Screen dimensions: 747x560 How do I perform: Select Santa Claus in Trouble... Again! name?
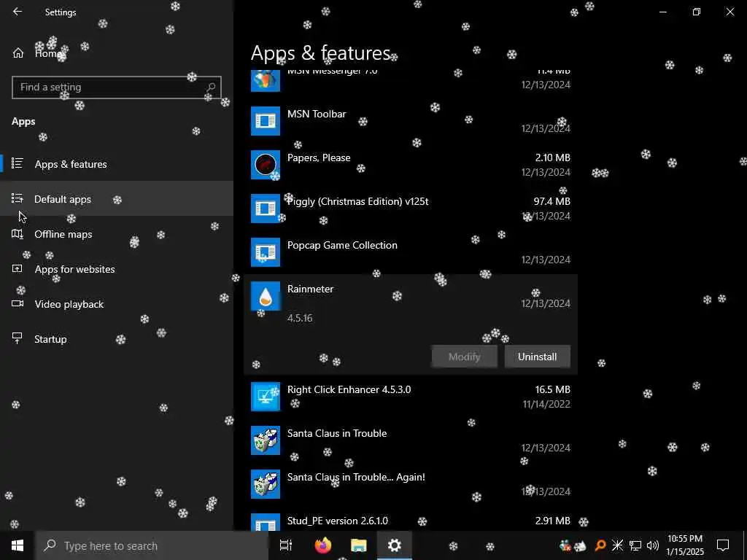tap(356, 477)
